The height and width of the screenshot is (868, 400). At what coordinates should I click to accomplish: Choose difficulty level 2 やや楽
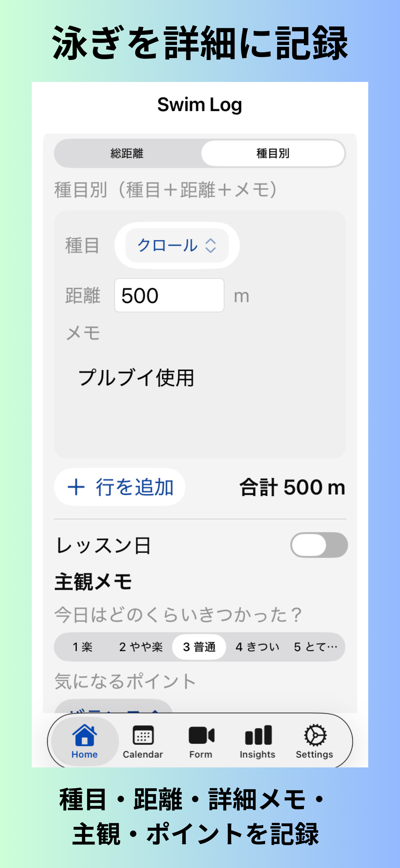141,647
